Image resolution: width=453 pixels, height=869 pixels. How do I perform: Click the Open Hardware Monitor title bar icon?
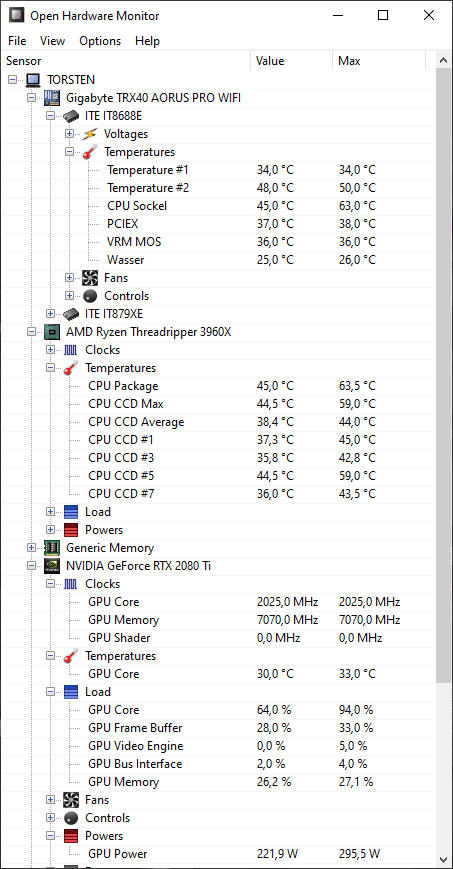(17, 16)
